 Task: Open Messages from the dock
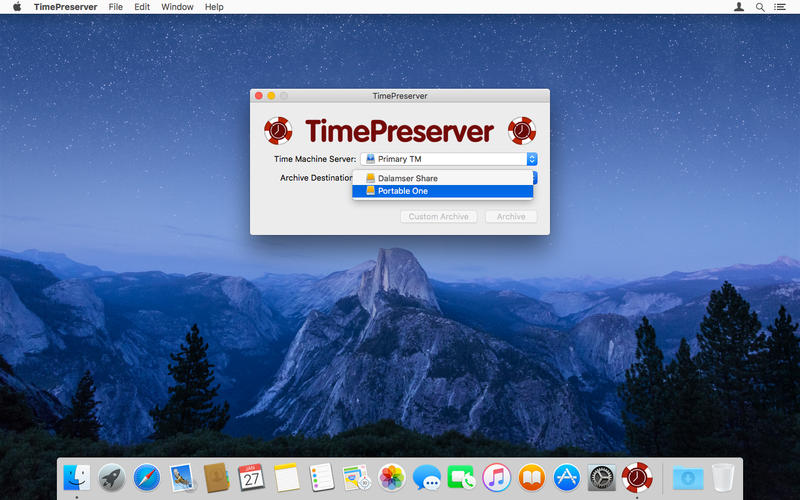tap(427, 477)
